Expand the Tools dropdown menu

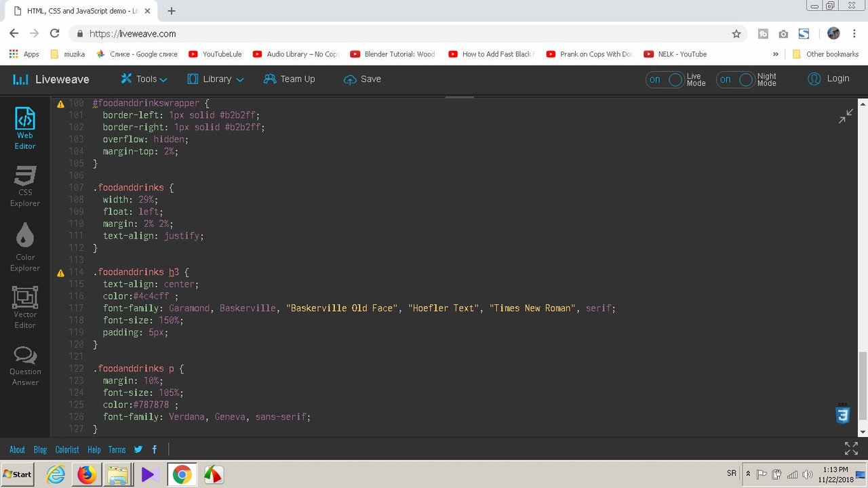coord(144,79)
